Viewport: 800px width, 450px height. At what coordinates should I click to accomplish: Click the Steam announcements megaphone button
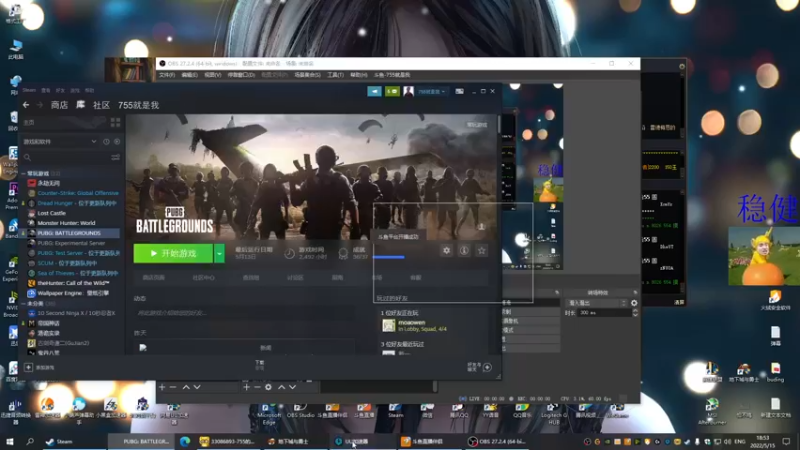coord(374,91)
